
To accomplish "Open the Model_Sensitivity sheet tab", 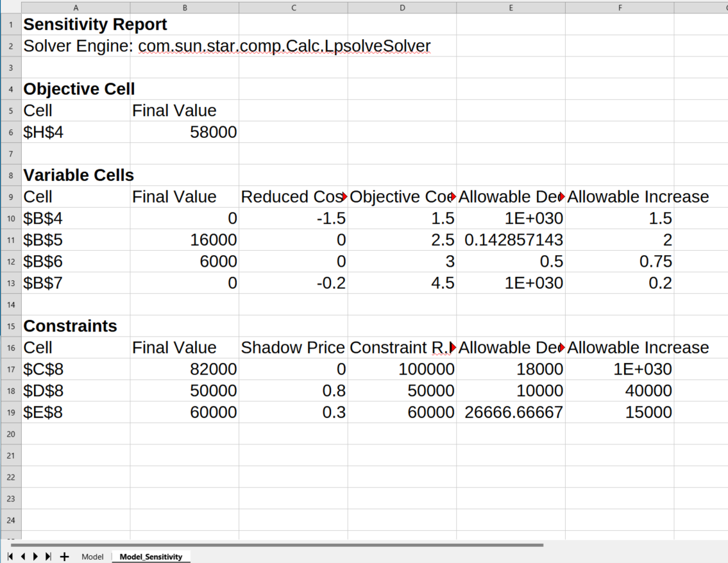I will pos(151,557).
